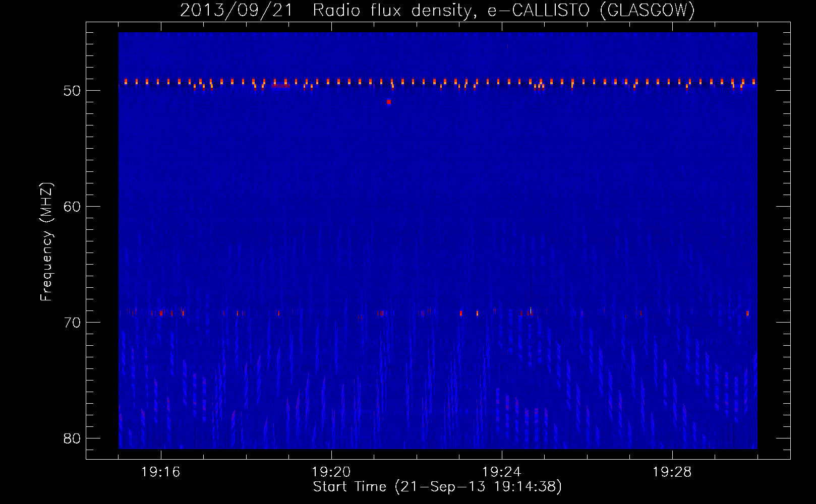Select the "Frequency (MHZ)" y-axis label
The image size is (816, 504).
46,242
